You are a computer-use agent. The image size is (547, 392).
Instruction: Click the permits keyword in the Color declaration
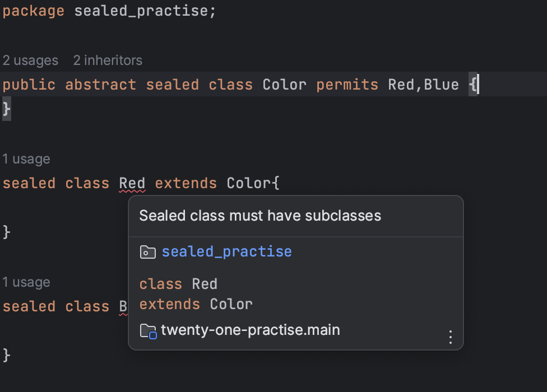click(x=347, y=84)
